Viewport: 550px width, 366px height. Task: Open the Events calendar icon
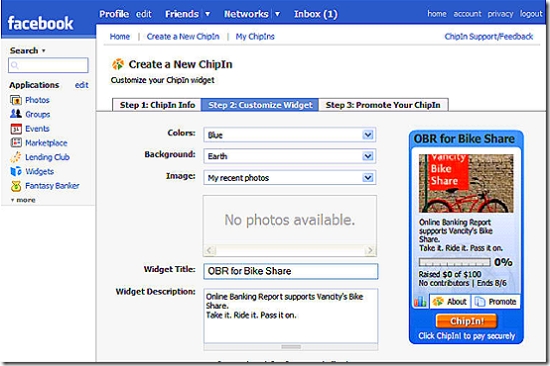click(x=16, y=129)
